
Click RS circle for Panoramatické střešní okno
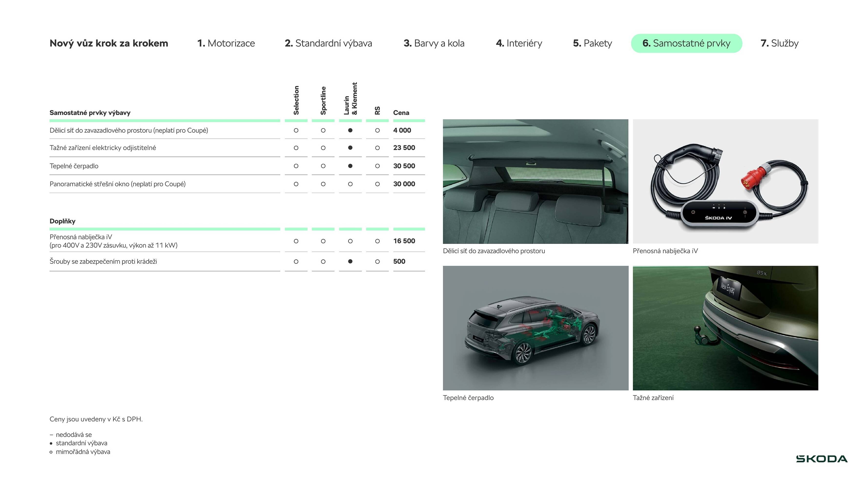(377, 184)
